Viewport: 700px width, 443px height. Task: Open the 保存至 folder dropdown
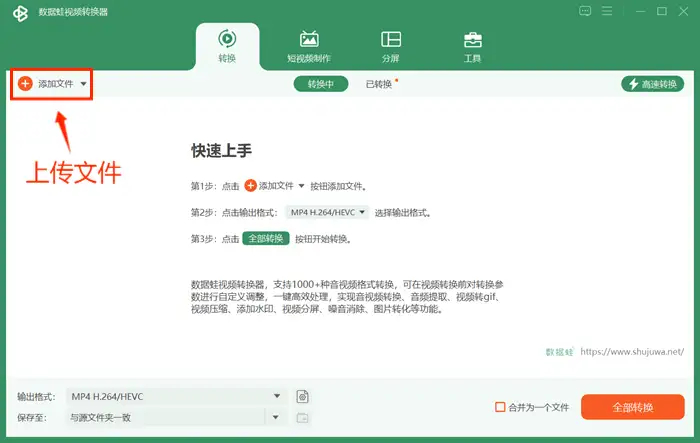coord(276,417)
